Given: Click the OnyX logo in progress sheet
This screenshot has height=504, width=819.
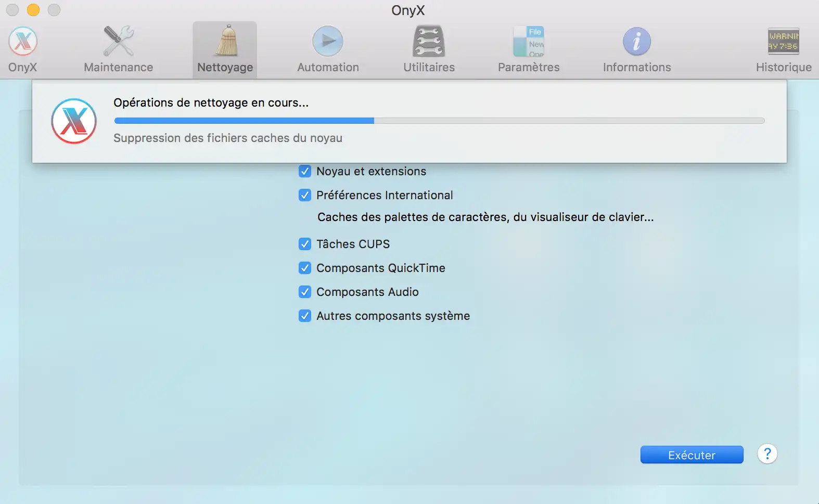Looking at the screenshot, I should tap(74, 121).
